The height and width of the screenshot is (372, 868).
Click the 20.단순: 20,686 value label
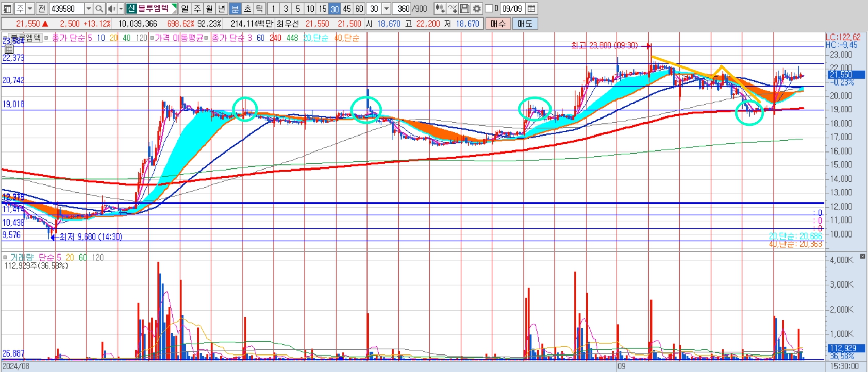[x=795, y=236]
